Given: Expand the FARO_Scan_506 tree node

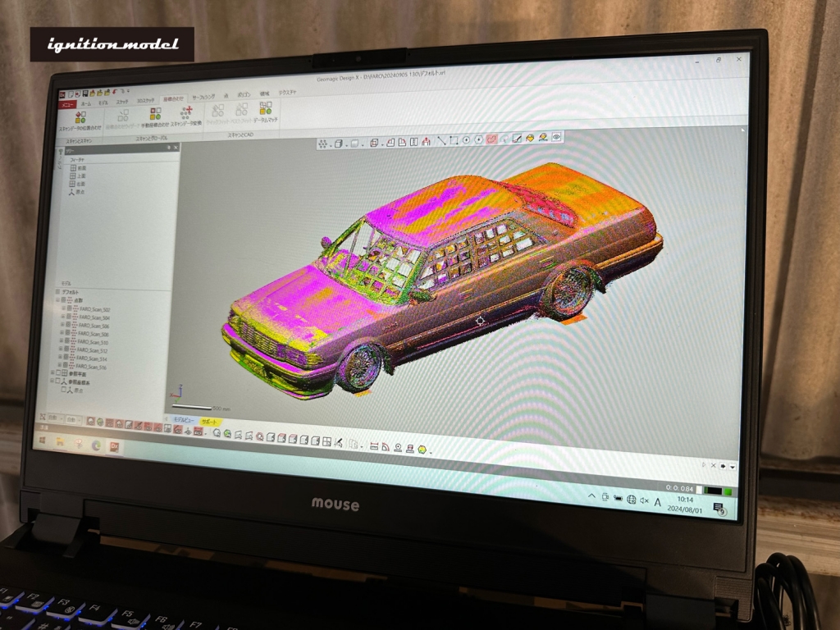Looking at the screenshot, I should (62, 325).
